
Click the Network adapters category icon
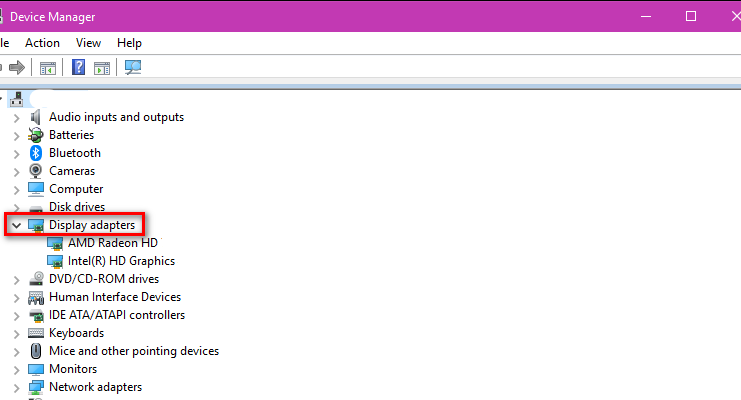pos(36,387)
